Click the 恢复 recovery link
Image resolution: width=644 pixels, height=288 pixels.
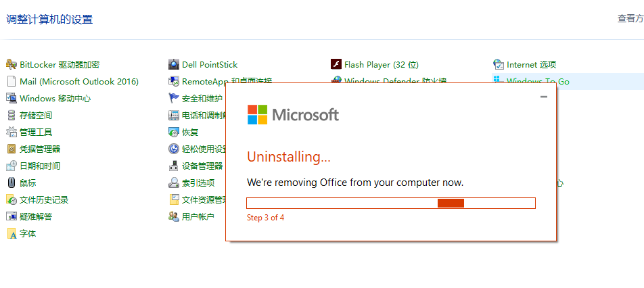(190, 132)
